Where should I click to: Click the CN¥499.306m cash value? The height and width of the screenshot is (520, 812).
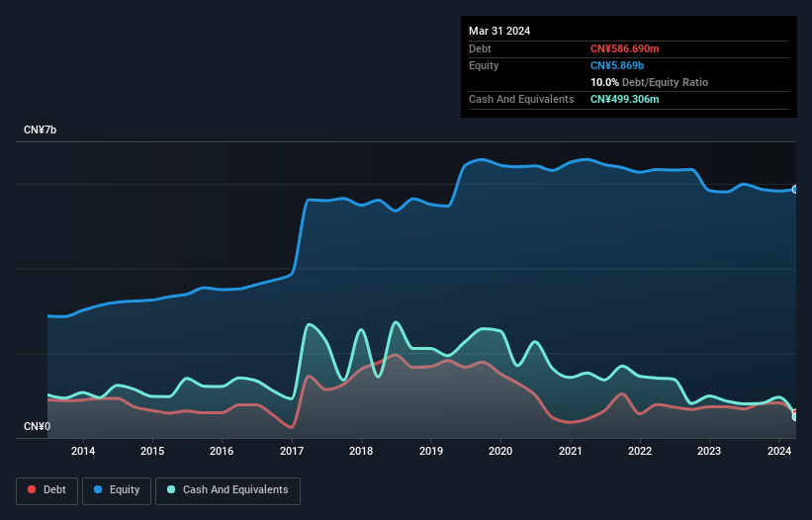624,99
